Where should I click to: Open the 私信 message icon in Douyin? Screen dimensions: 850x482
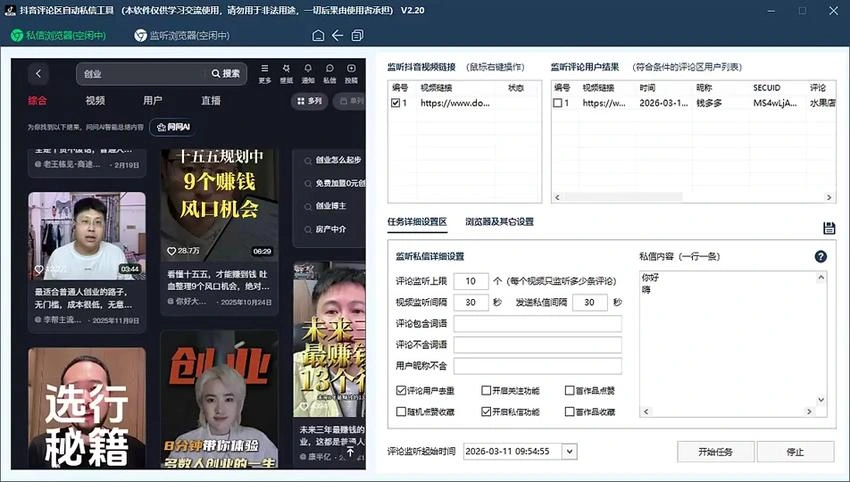[330, 73]
